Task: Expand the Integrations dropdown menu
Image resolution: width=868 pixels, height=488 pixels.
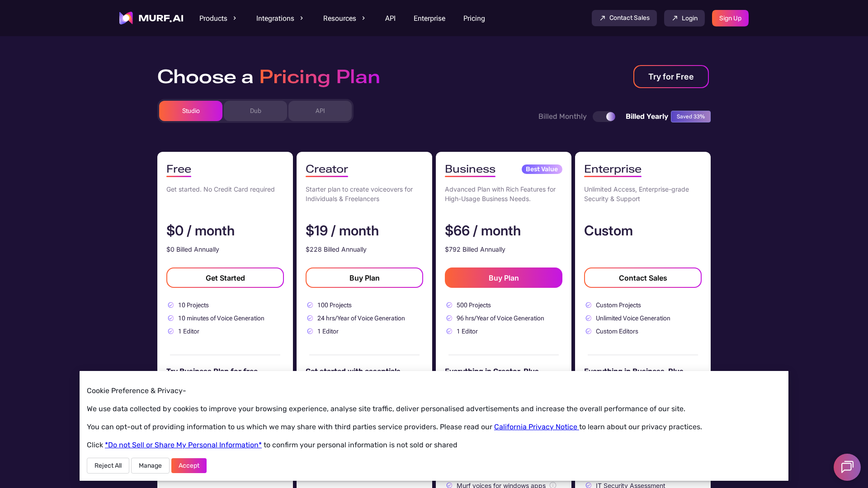Action: [x=279, y=19]
